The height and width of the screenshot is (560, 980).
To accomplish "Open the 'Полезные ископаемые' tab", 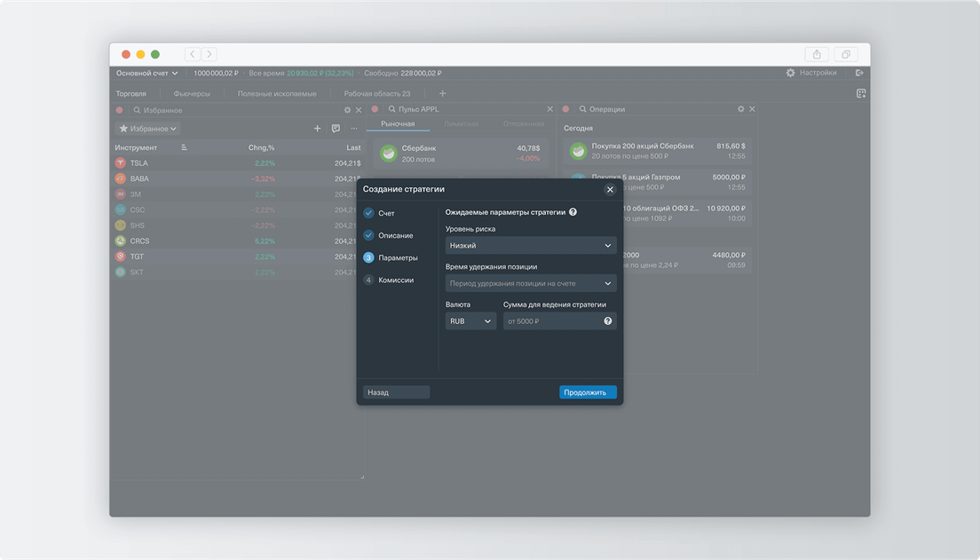I will (x=276, y=93).
